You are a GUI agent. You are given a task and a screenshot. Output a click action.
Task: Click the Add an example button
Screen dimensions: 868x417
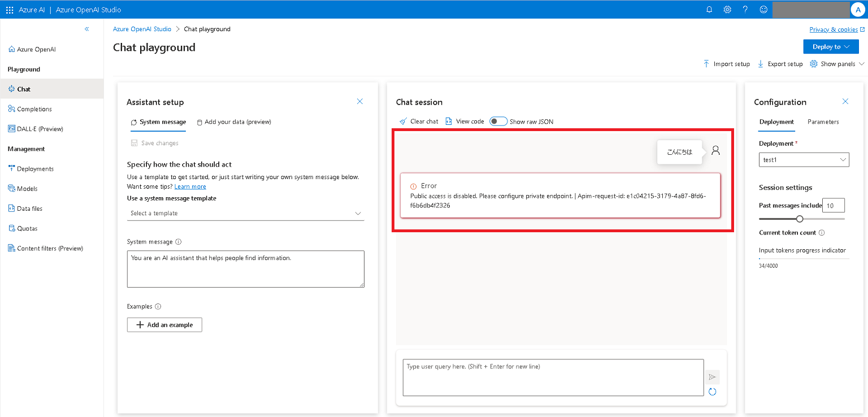(x=164, y=325)
